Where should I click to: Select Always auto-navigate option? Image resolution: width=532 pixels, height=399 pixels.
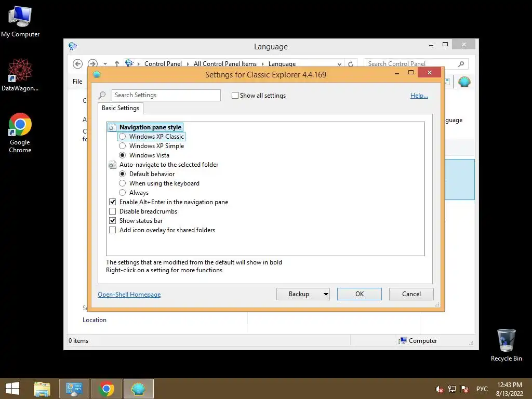point(123,192)
